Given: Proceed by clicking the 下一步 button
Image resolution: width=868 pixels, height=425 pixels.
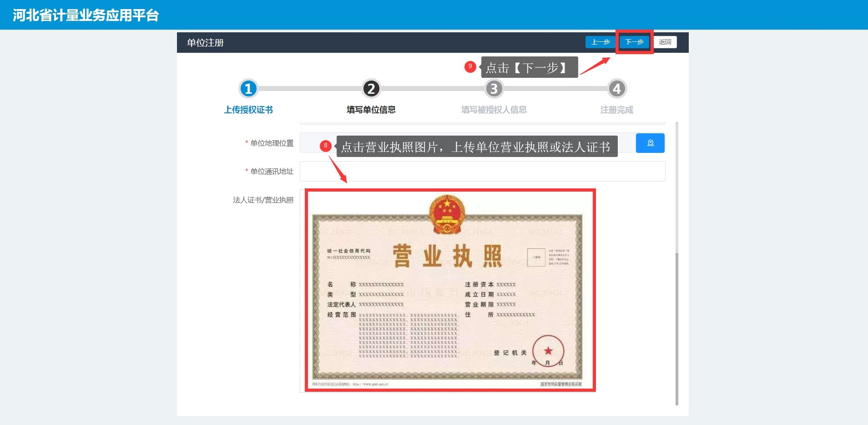Looking at the screenshot, I should (634, 42).
